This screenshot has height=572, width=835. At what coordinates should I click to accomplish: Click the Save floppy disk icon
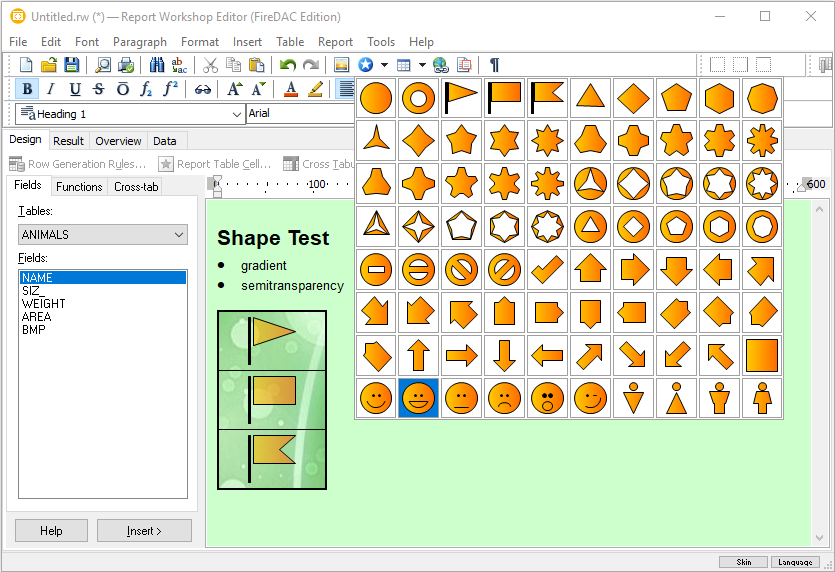72,65
